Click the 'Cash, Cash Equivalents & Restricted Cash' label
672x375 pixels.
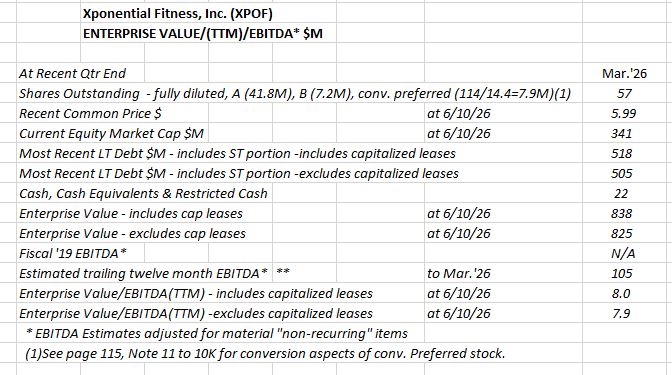coord(143,194)
